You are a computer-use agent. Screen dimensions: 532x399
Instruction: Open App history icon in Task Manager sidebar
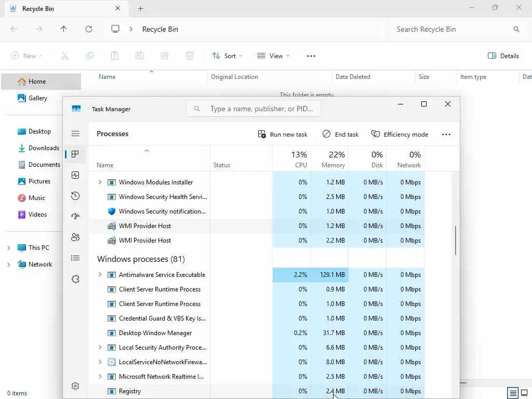coord(75,196)
